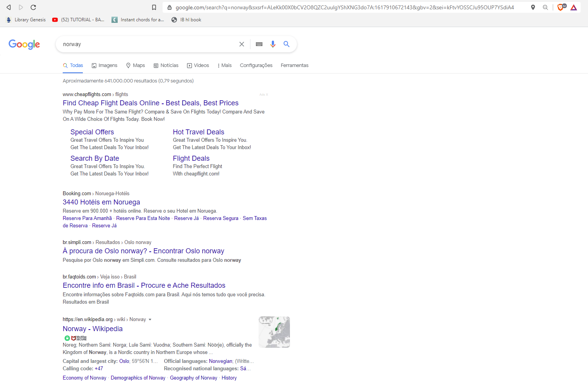Open the Instant chords bookmark
This screenshot has height=390, width=588.
pos(138,20)
